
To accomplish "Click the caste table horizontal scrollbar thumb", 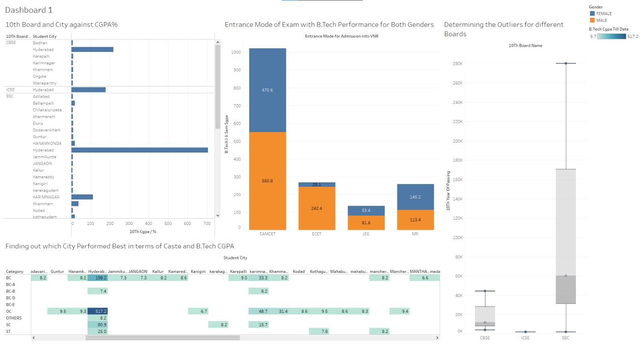I will [x=163, y=338].
